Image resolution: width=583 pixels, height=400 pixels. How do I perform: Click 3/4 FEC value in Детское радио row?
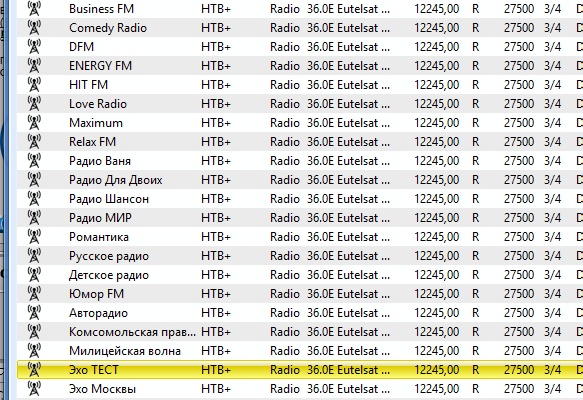click(x=553, y=275)
